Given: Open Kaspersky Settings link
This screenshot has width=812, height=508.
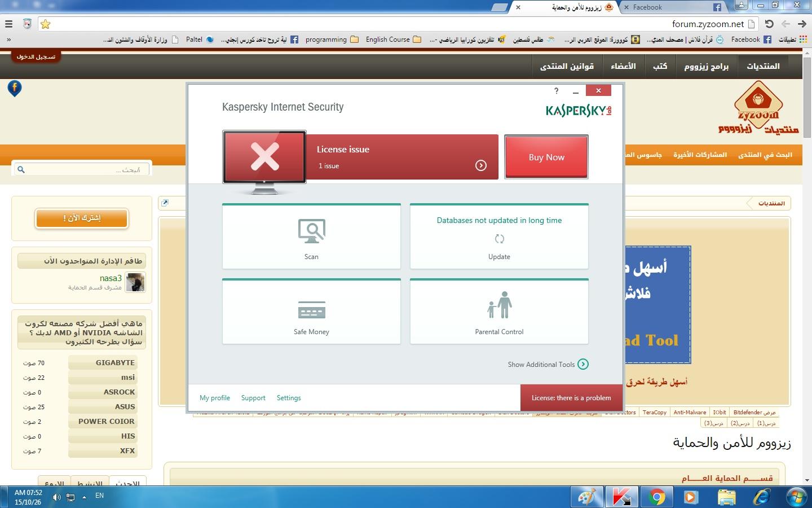Looking at the screenshot, I should pyautogui.click(x=289, y=398).
